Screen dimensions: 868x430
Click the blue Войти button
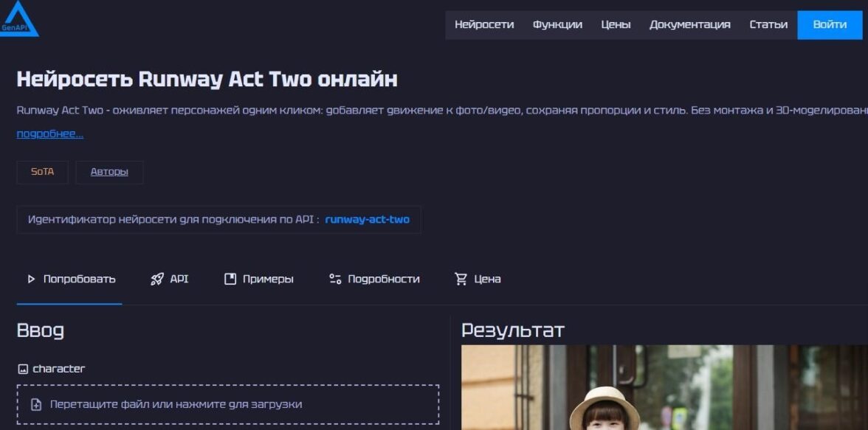(x=830, y=25)
